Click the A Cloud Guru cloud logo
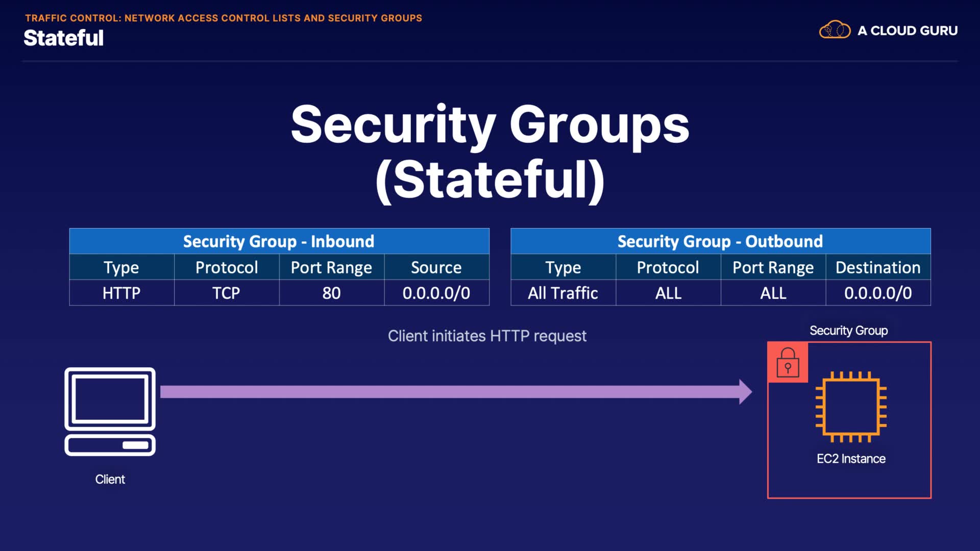The image size is (980, 551). (835, 30)
